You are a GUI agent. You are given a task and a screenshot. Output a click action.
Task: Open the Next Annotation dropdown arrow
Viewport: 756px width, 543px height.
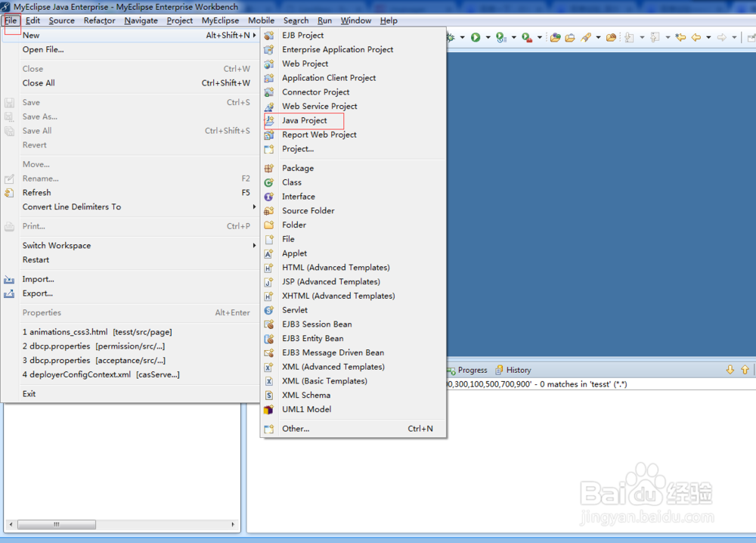click(642, 37)
